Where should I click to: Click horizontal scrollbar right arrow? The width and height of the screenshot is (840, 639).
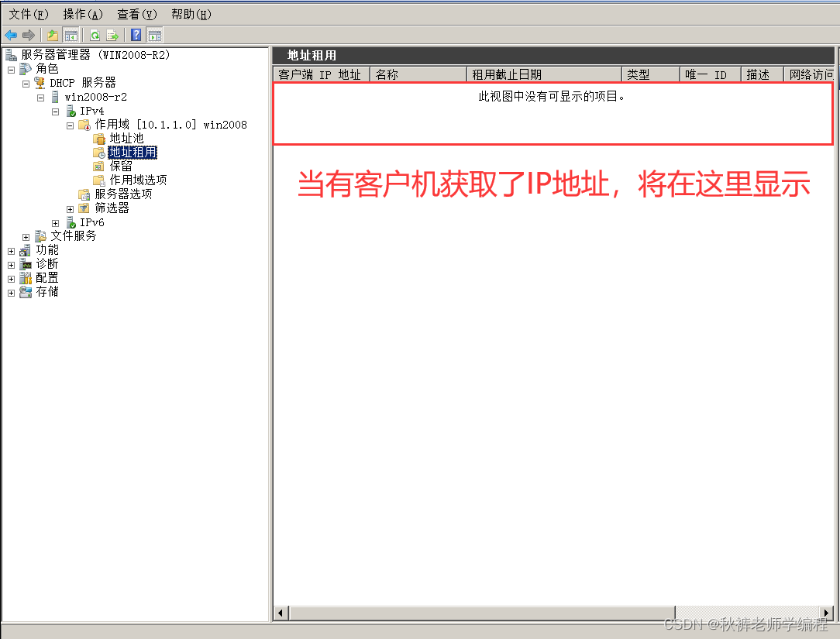[826, 613]
